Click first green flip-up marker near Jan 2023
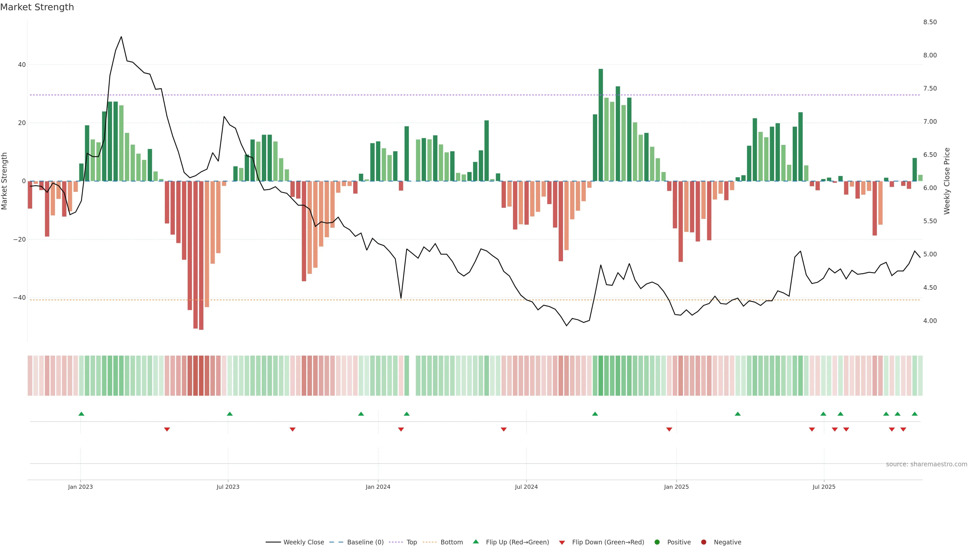This screenshot has height=551, width=980. pyautogui.click(x=81, y=414)
